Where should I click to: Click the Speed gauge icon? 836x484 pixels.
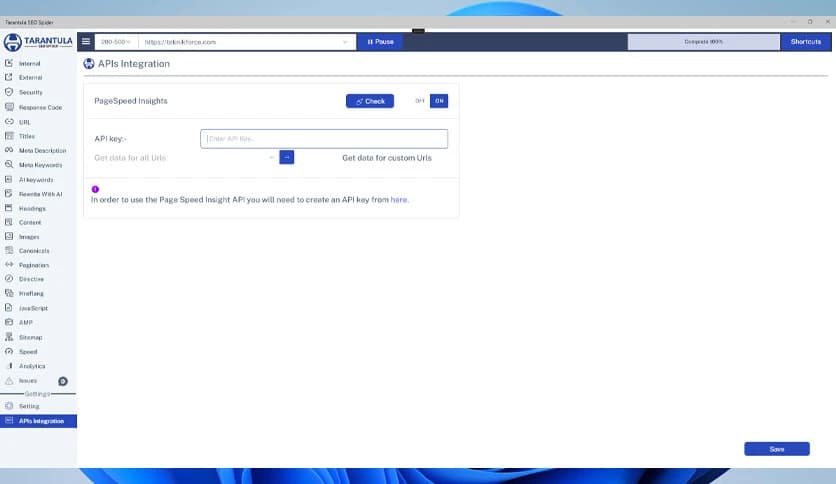9,351
